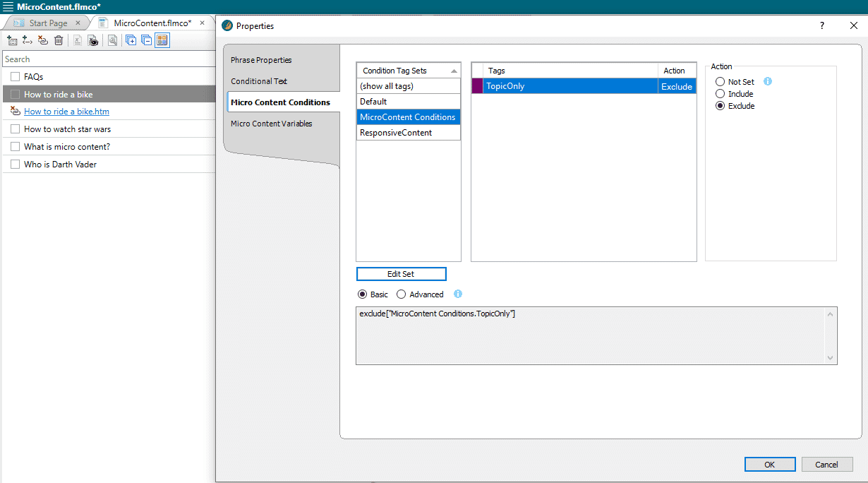Switch to Advanced condition mode
The image size is (868, 483).
[x=400, y=294]
